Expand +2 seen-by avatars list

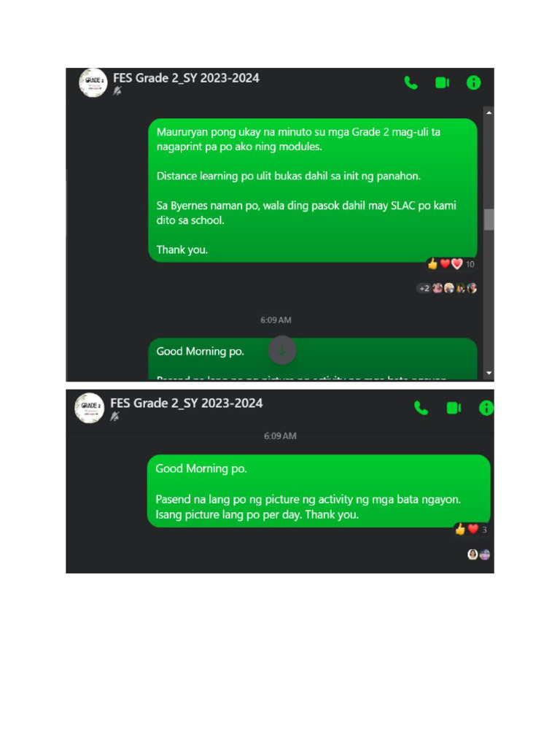[424, 288]
